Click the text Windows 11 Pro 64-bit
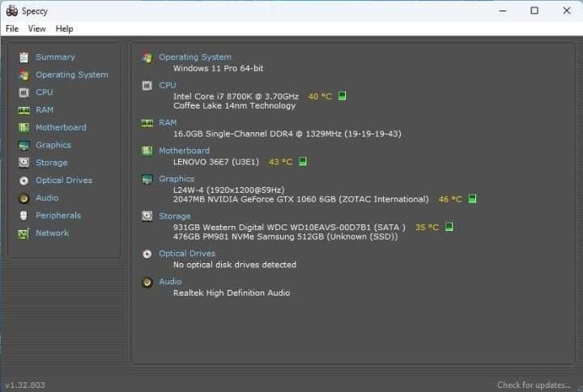The width and height of the screenshot is (583, 392). point(219,68)
